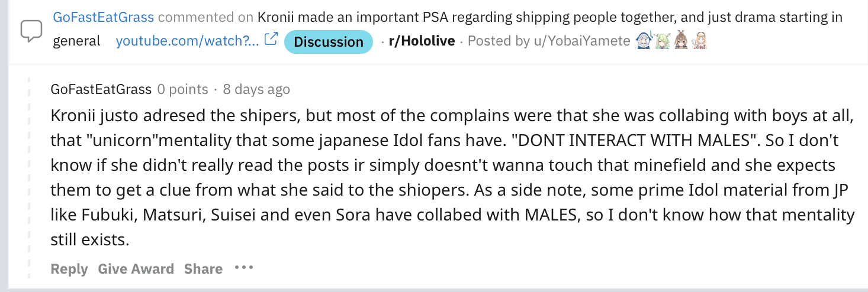Click the 0 points score text

[182, 89]
